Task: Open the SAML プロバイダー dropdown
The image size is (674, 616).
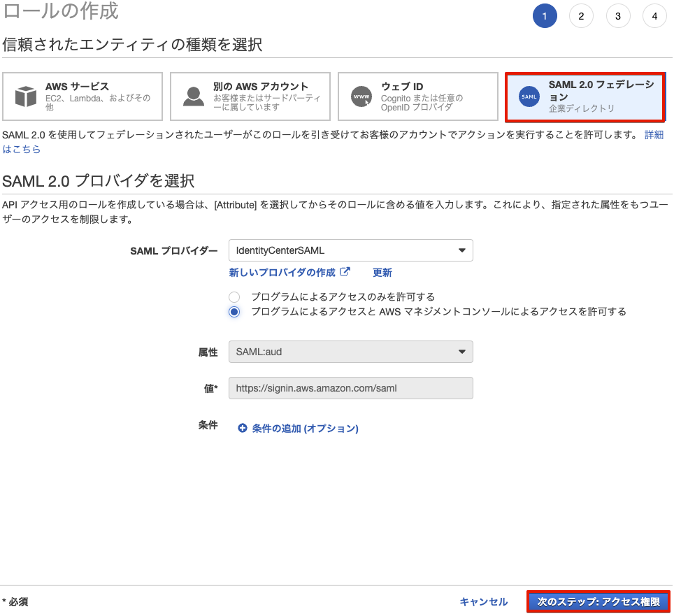Action: pos(351,250)
